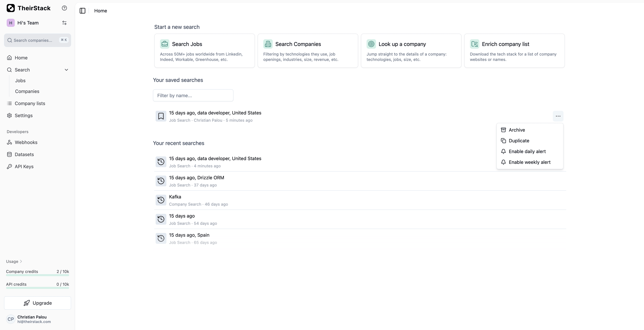Open the Webhooks section in Developers

coord(26,142)
